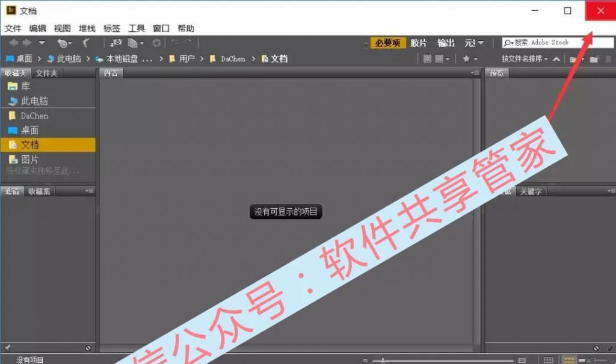Switch to 关键字 panel tab

point(531,191)
